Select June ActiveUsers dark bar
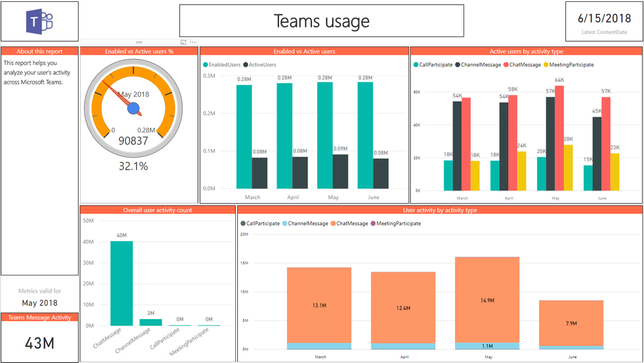 point(381,173)
